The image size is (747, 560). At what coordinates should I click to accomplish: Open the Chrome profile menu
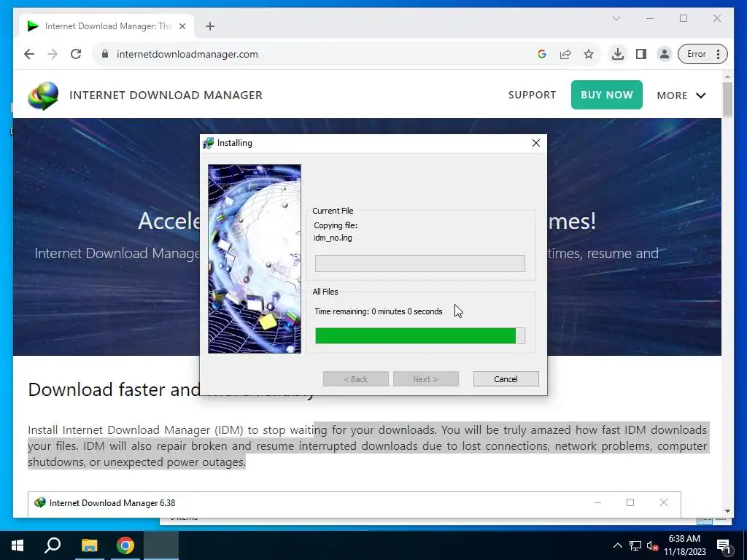pos(664,54)
